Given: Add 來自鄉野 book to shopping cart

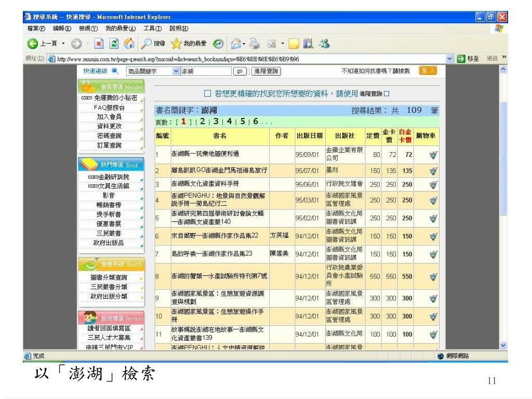Looking at the screenshot, I should click(x=433, y=236).
